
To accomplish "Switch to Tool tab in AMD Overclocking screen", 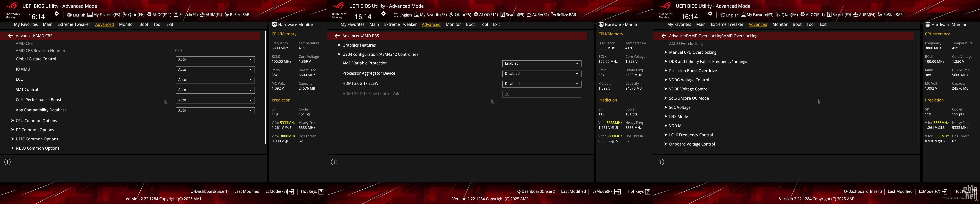I will (811, 24).
